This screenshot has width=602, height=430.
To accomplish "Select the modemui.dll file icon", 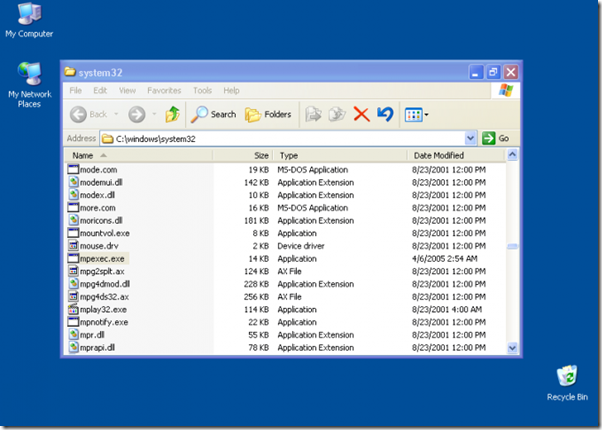I will pyautogui.click(x=73, y=182).
